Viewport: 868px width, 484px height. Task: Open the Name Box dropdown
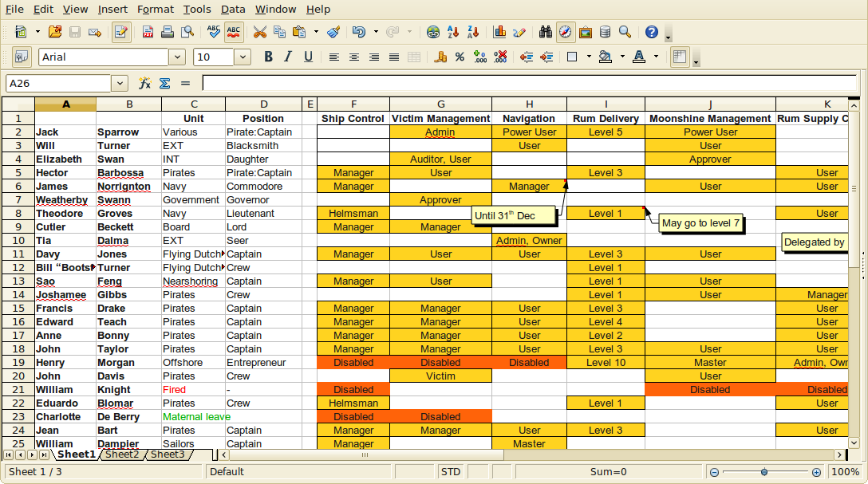coord(118,83)
